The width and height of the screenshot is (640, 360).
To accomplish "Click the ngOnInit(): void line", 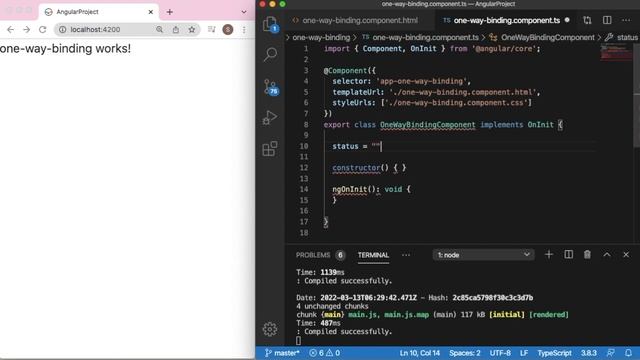I will [371, 189].
